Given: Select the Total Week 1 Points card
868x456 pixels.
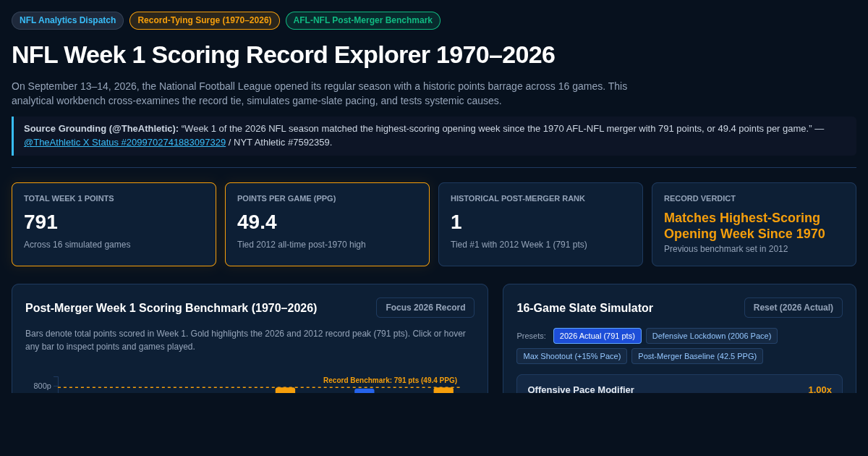Looking at the screenshot, I should coord(114,224).
